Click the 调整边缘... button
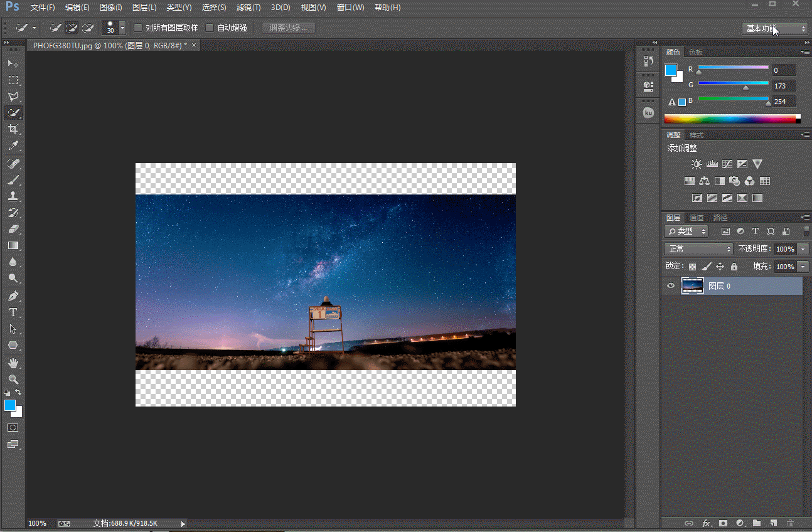 (289, 28)
